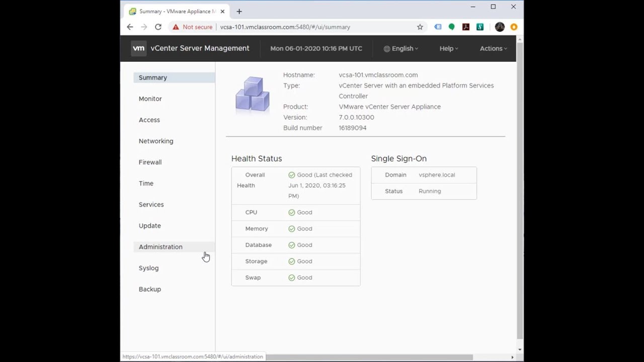Click the orange Chrome update icon

coord(514,27)
